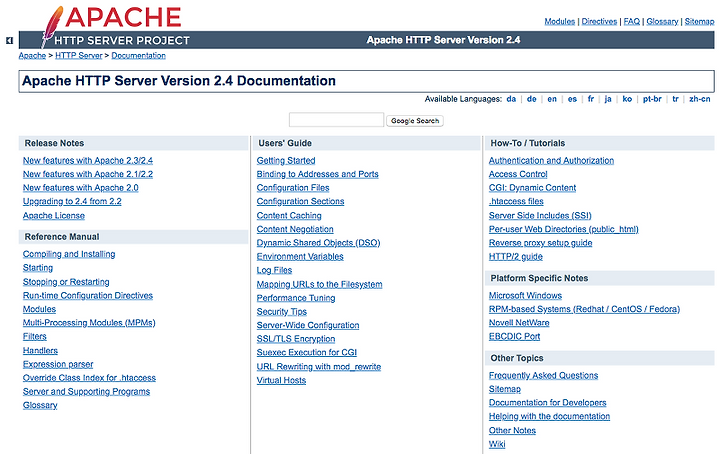Open Microsoft Windows platform notes
Screen dimensions: 720x454
(525, 296)
